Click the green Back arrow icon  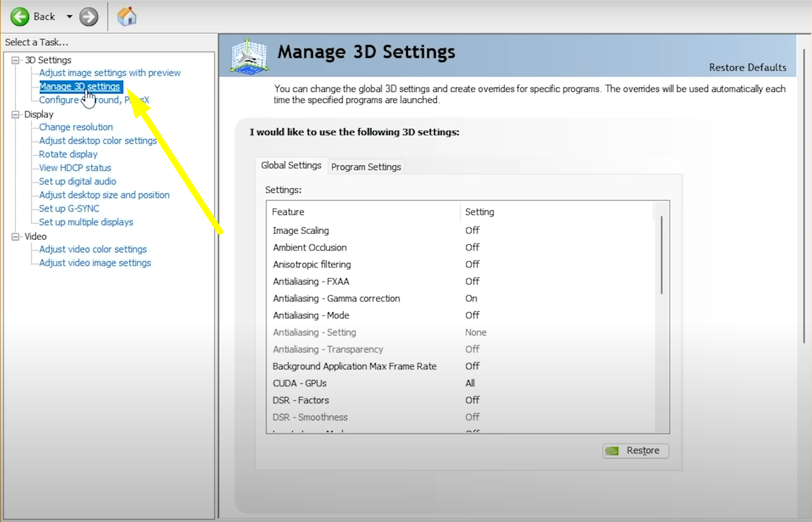click(20, 16)
